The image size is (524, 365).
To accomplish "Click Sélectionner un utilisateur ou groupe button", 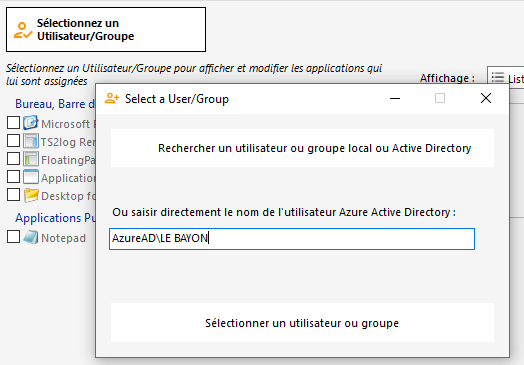I will pos(302,323).
